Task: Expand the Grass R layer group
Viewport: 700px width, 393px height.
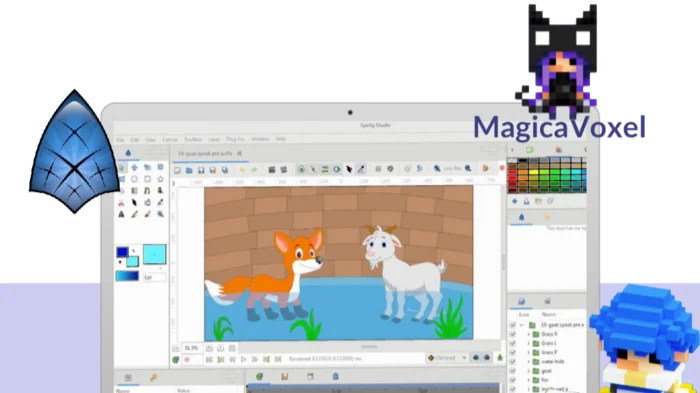Action: click(x=529, y=334)
